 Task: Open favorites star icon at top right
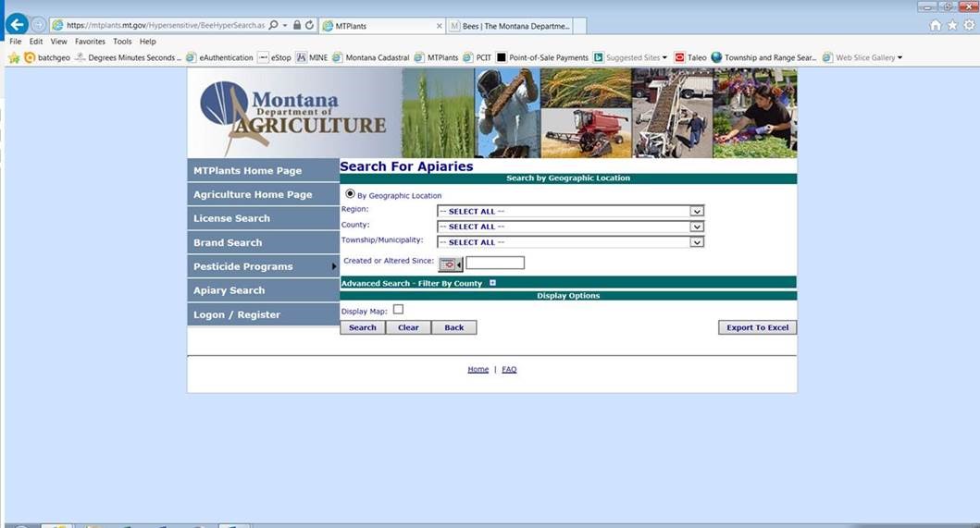[952, 25]
